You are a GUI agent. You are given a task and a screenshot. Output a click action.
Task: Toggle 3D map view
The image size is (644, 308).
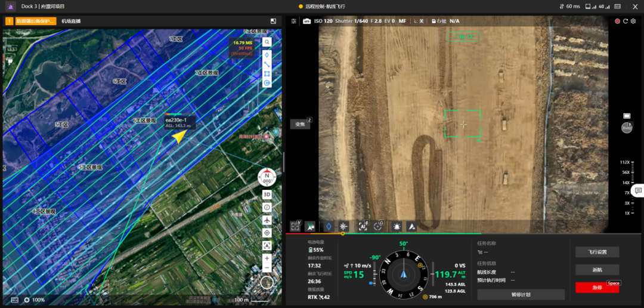[267, 195]
